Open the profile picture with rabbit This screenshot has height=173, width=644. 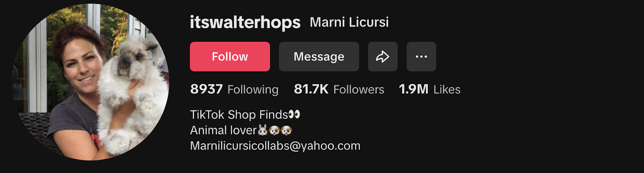(91, 82)
